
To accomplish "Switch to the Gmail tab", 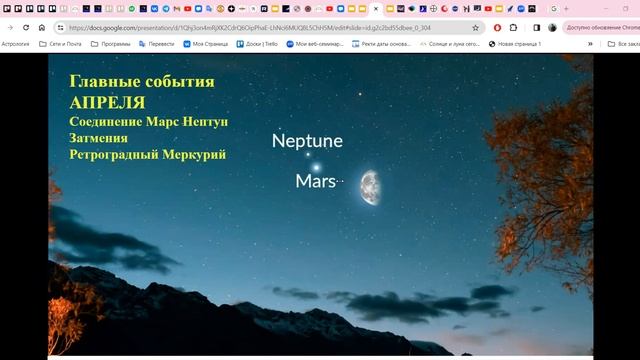I will 177,9.
